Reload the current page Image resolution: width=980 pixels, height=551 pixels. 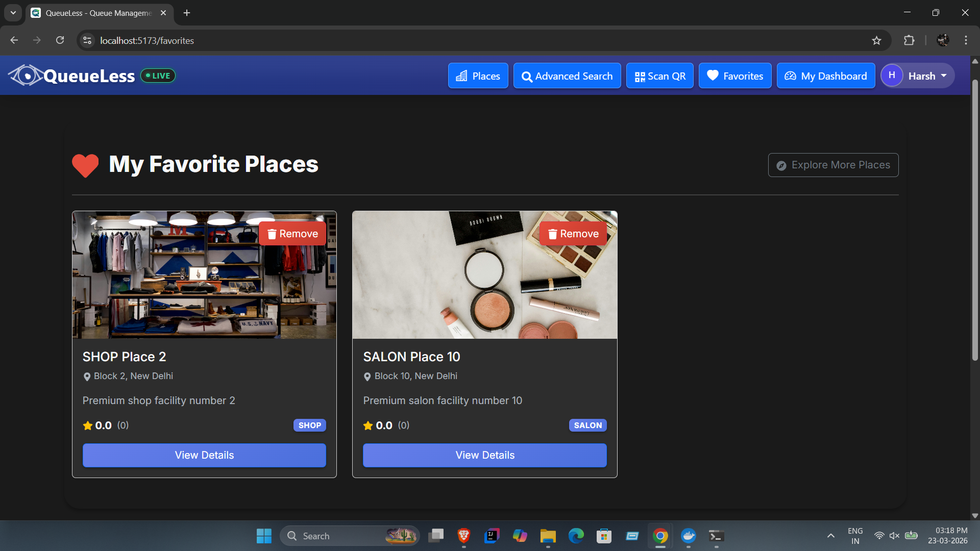point(60,40)
